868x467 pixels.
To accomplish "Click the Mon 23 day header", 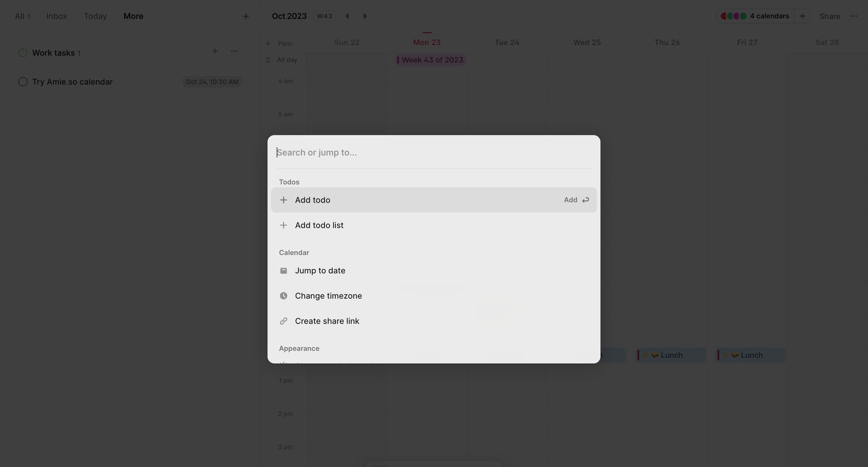I will tap(427, 42).
